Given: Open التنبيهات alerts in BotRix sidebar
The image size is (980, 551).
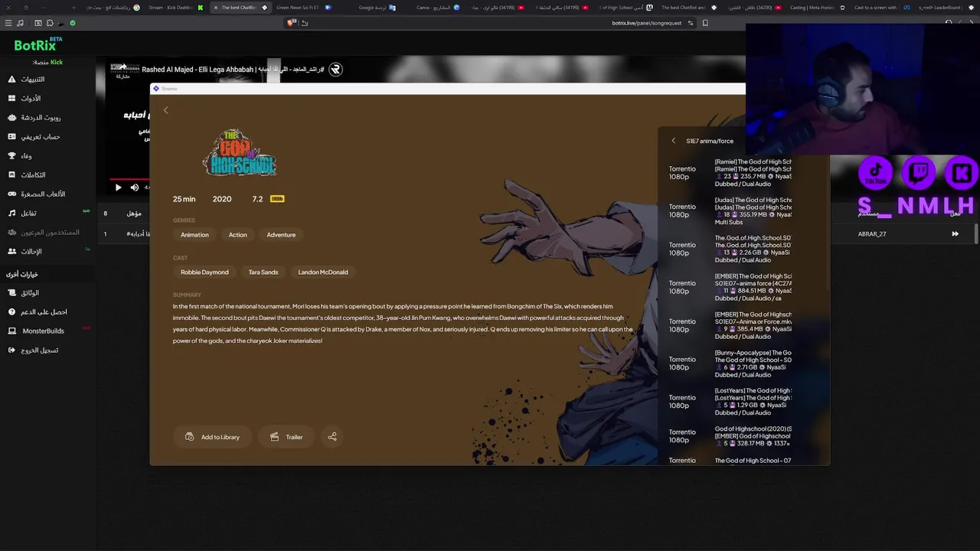Looking at the screenshot, I should point(26,80).
